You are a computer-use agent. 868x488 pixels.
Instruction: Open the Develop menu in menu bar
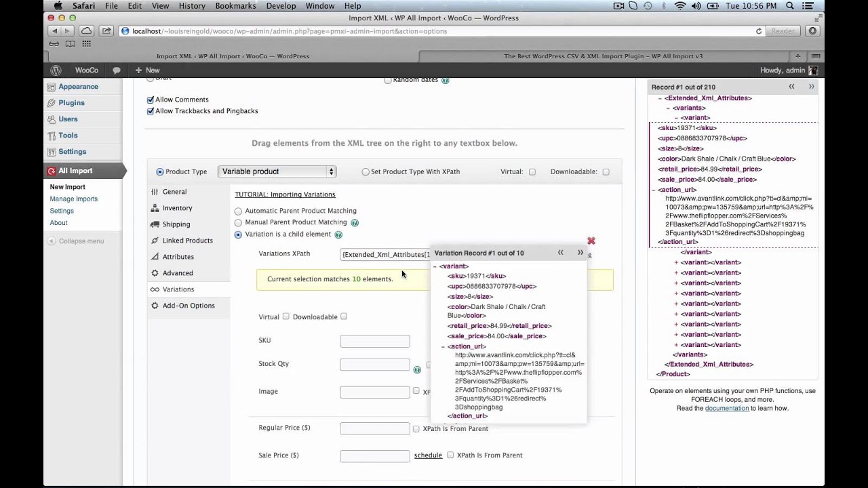coord(281,6)
